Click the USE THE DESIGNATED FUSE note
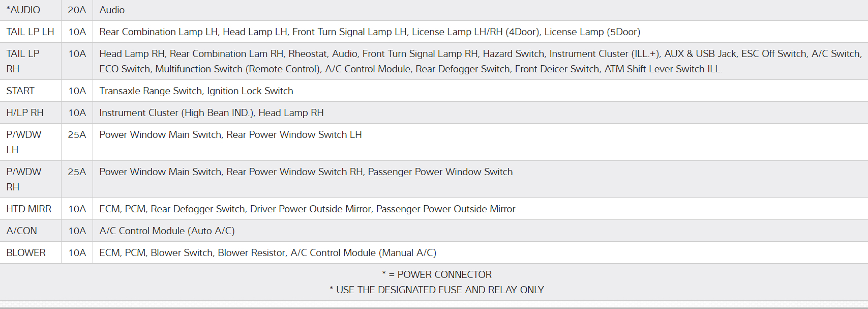The image size is (868, 309). 437,290
